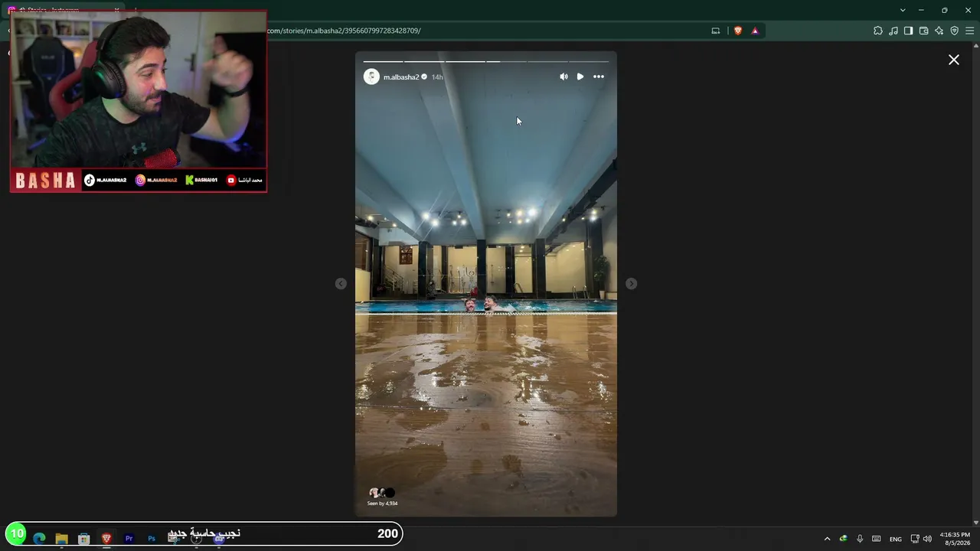Mute the Instagram story audio

point(563,77)
